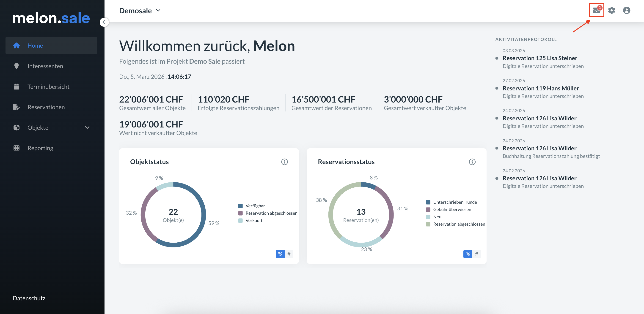Open Reservation 125 Lisa Steiner entry
The width and height of the screenshot is (644, 314).
540,58
